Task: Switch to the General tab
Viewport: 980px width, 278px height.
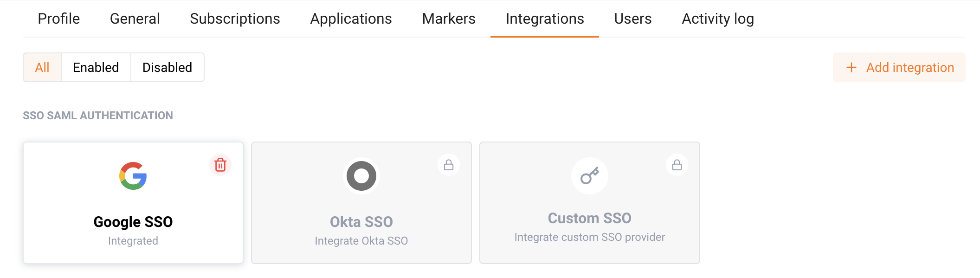Action: 135,19
